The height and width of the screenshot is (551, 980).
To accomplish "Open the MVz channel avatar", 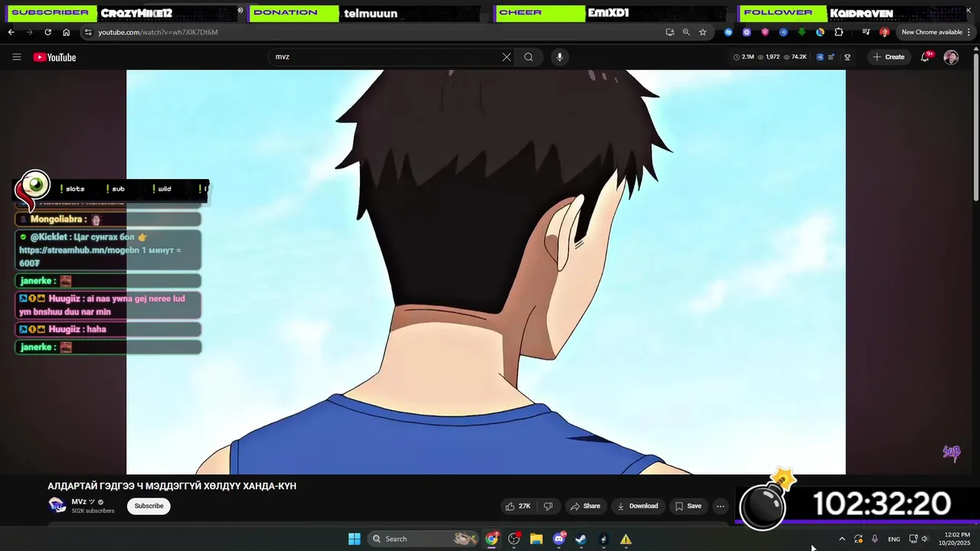I will [57, 505].
